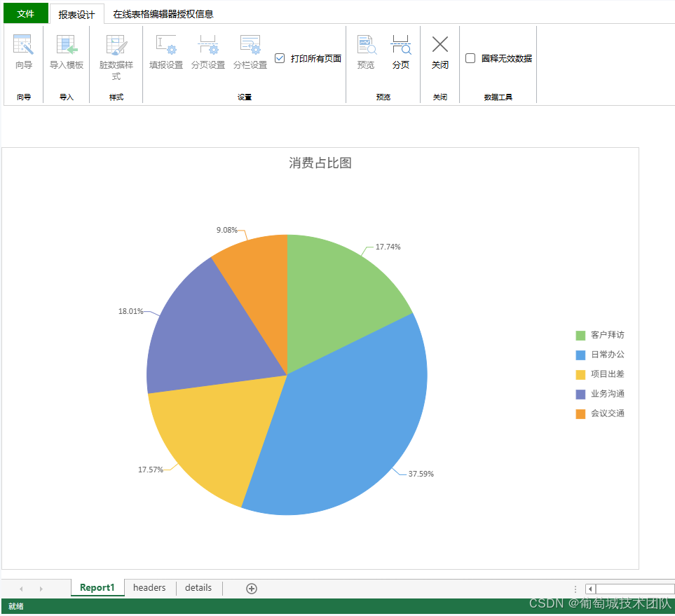The height and width of the screenshot is (616, 675).
Task: Click legend swatch for 项目出差
Action: 580,374
